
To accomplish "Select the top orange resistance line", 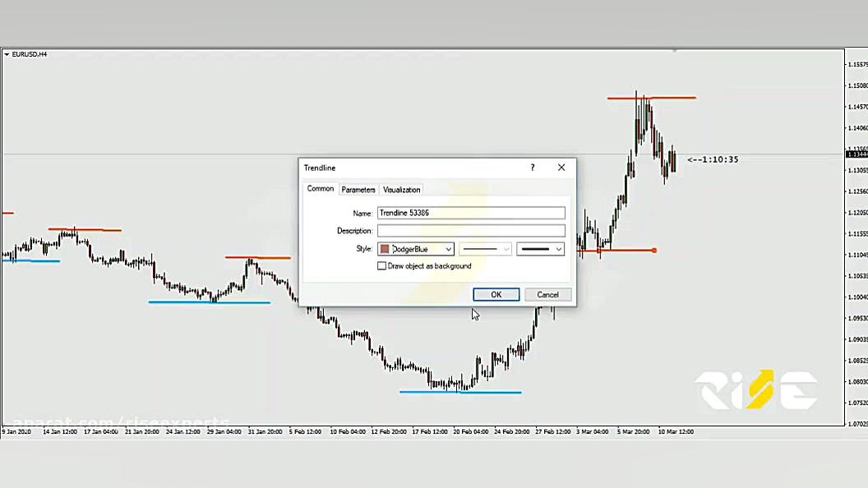I will 651,98.
